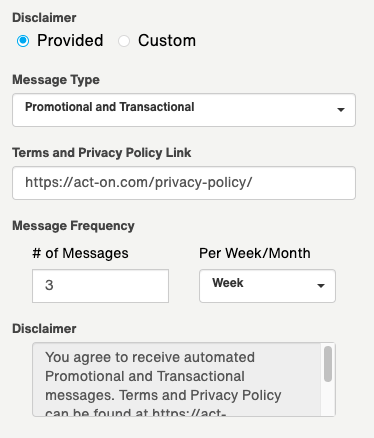Click the Message Type dropdown arrow
Screen dimensions: 374x438
pos(341,110)
